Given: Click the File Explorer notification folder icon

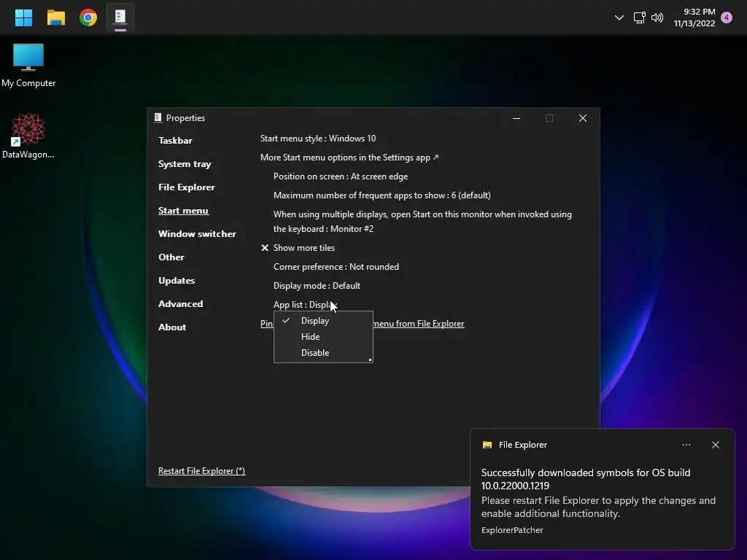Looking at the screenshot, I should coord(487,445).
